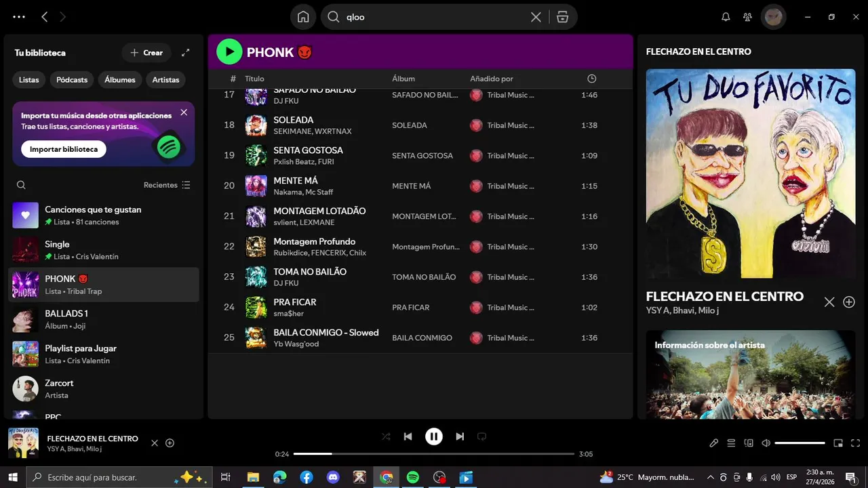Click Importar biblioteca button
This screenshot has width=868, height=488.
click(64, 149)
